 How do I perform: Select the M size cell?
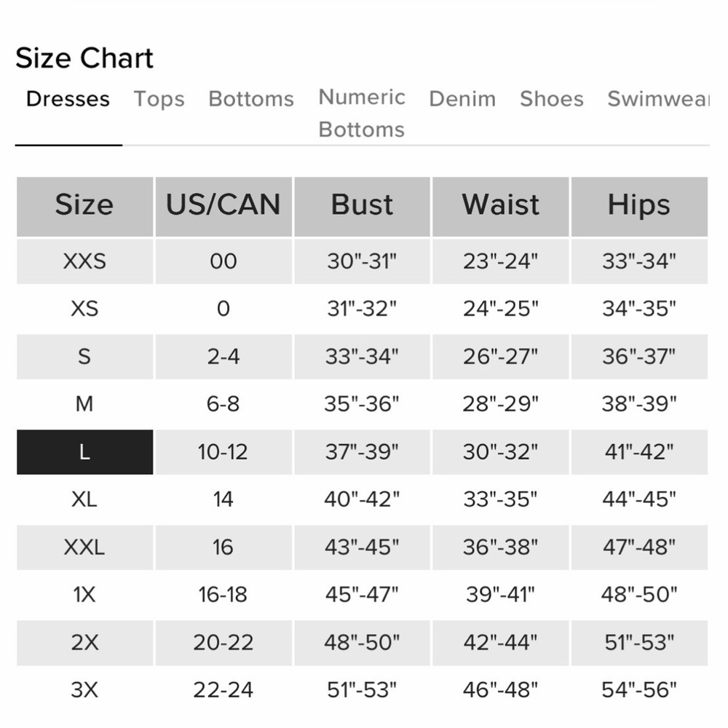85,404
